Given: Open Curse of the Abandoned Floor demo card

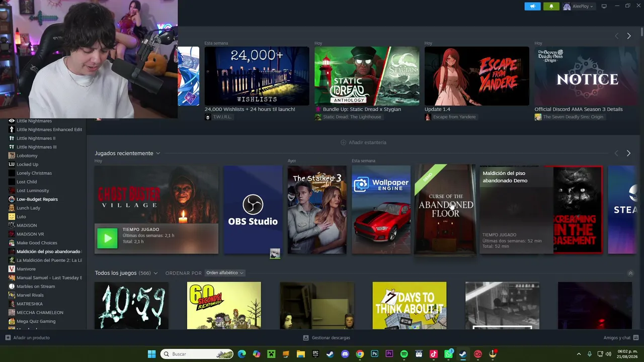Looking at the screenshot, I should pos(445,210).
